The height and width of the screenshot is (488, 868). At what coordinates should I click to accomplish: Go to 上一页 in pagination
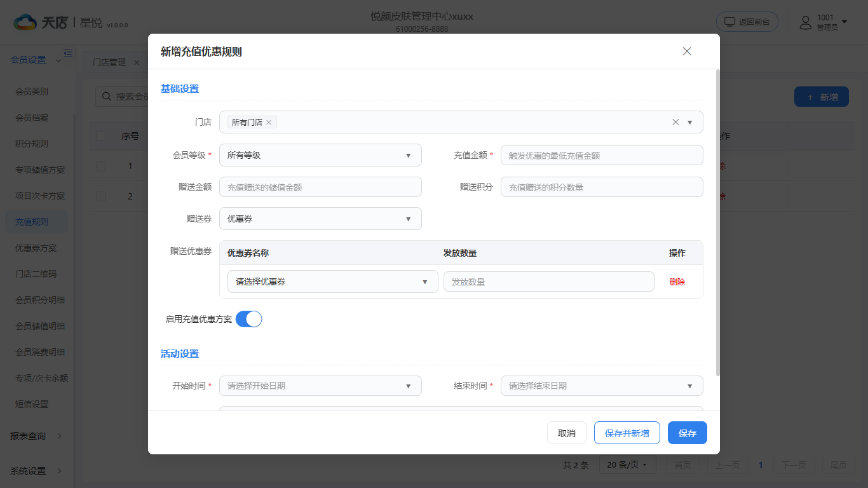(728, 465)
